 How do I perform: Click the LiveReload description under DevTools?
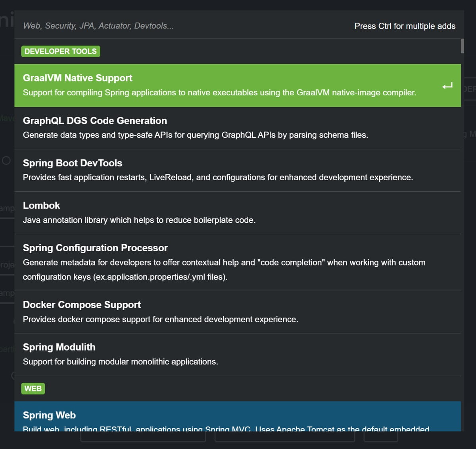coord(217,177)
